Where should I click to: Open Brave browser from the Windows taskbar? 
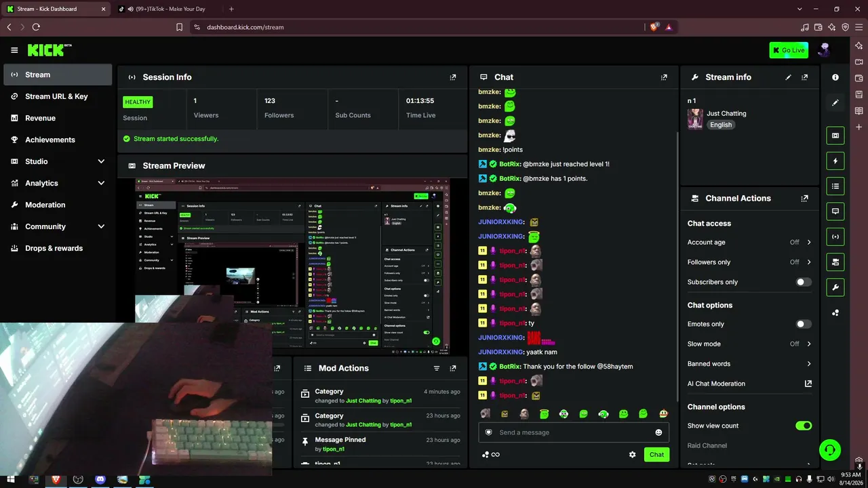pos(56,479)
